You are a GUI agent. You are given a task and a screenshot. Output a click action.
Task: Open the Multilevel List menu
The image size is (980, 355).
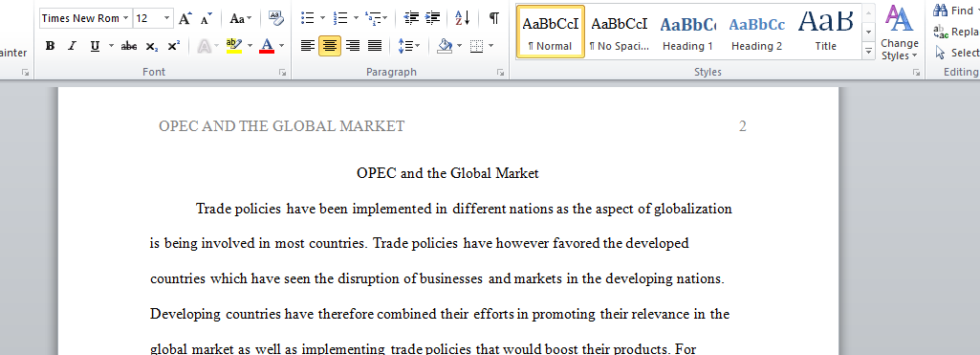coord(376,18)
